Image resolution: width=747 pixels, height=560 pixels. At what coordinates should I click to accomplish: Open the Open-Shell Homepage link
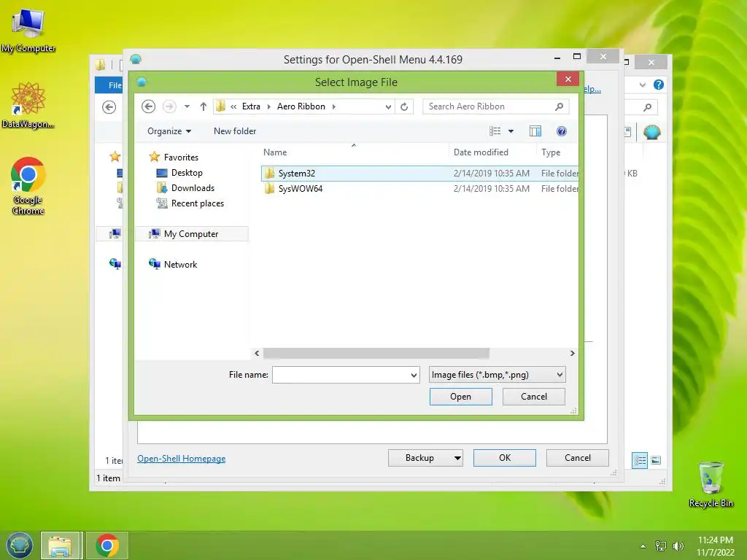click(182, 459)
